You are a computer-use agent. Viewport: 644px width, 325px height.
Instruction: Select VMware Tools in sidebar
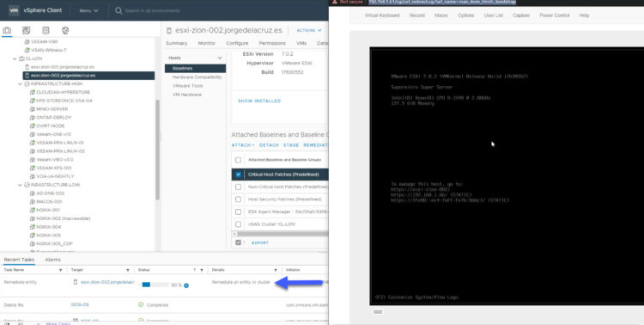(188, 86)
